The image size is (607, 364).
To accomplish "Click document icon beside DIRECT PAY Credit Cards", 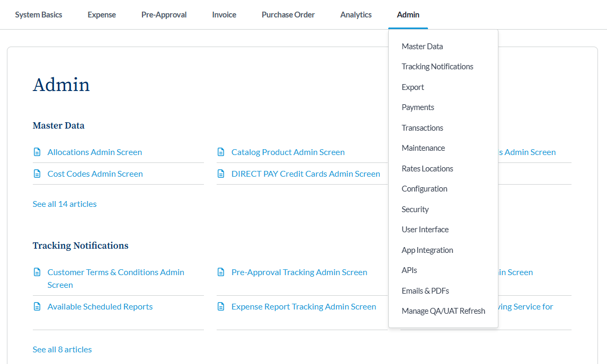I will pyautogui.click(x=221, y=174).
